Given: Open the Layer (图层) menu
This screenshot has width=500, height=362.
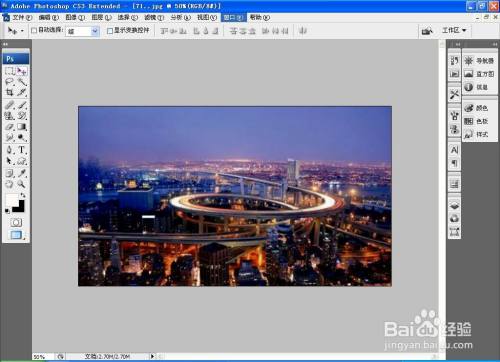Looking at the screenshot, I should pyautogui.click(x=101, y=17).
